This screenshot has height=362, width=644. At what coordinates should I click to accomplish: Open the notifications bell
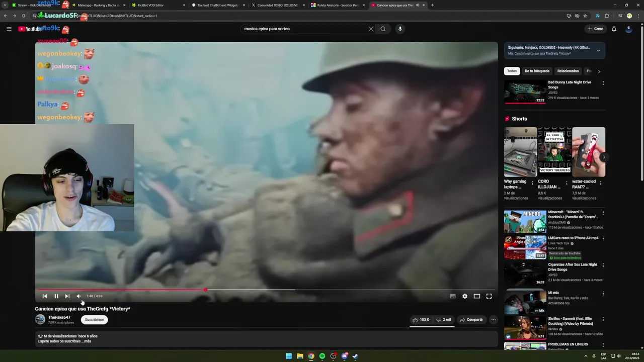tap(614, 29)
